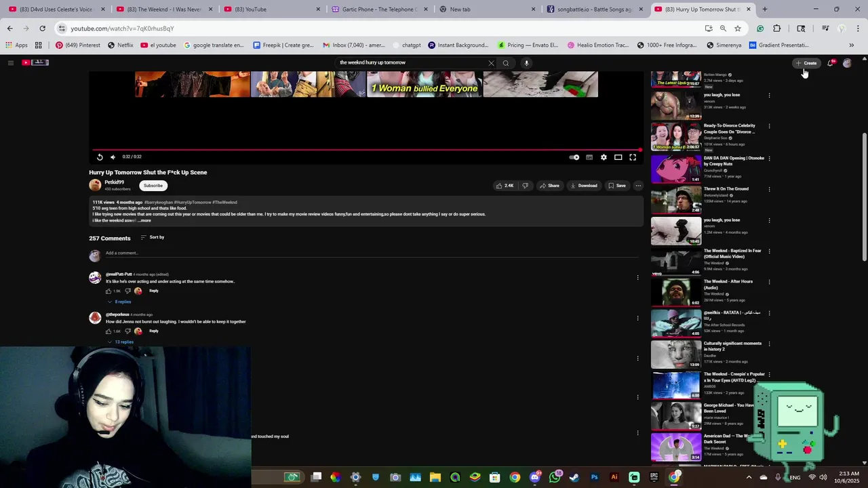Toggle the Autoplay switch
This screenshot has width=868, height=488.
click(x=574, y=157)
